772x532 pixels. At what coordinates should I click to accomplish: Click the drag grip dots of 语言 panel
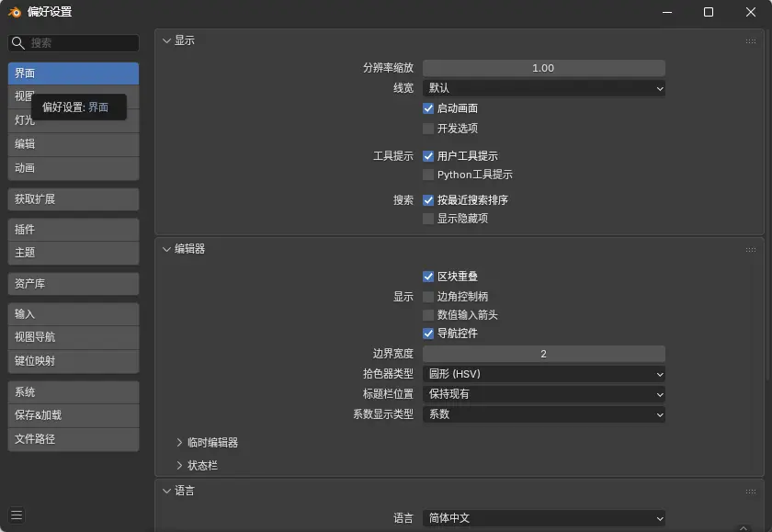750,492
